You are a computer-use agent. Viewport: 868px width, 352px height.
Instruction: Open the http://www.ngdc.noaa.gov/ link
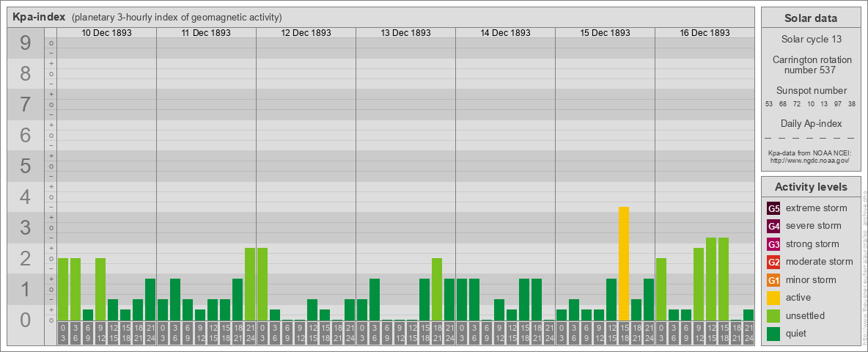810,160
